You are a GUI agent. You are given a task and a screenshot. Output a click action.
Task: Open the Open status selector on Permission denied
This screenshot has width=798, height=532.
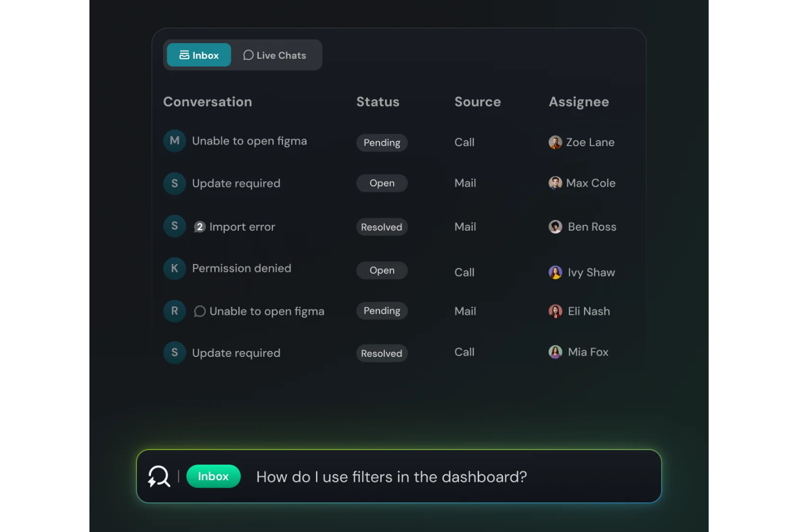pyautogui.click(x=382, y=270)
